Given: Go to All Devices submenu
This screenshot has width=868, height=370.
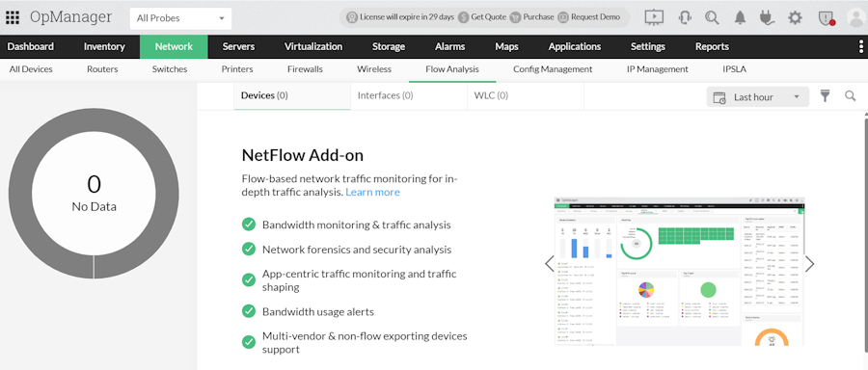Looking at the screenshot, I should point(31,69).
